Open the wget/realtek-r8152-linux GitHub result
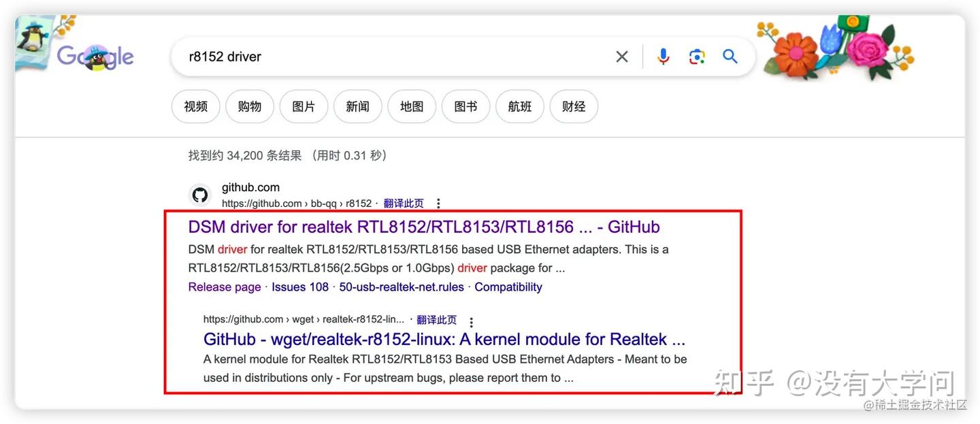This screenshot has width=980, height=424. click(444, 340)
